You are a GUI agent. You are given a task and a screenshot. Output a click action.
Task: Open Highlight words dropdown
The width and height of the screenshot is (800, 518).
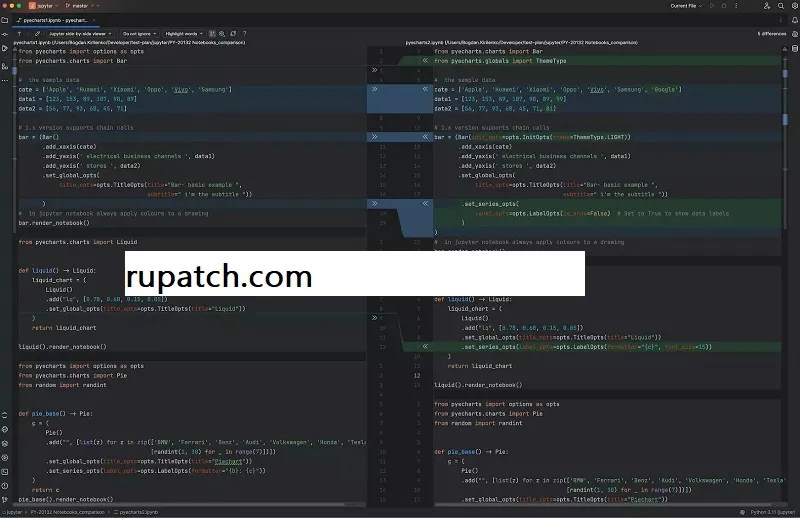[184, 34]
